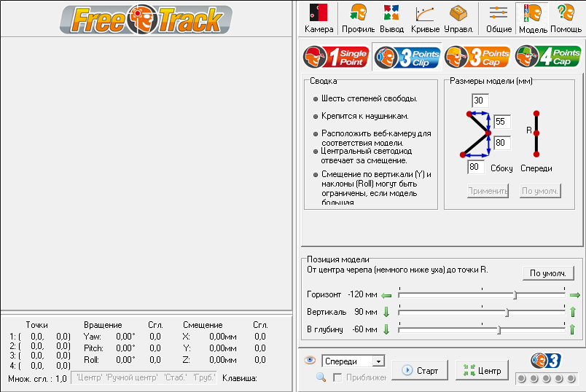The width and height of the screenshot is (586, 392).
Task: Adjust the Вертикаль slider thumb
Action: [507, 313]
